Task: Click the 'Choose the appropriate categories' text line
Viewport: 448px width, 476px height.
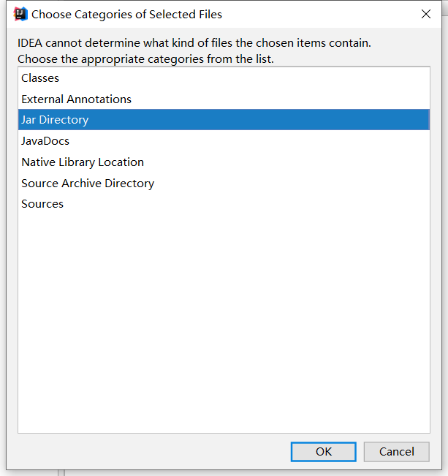Action: click(145, 58)
